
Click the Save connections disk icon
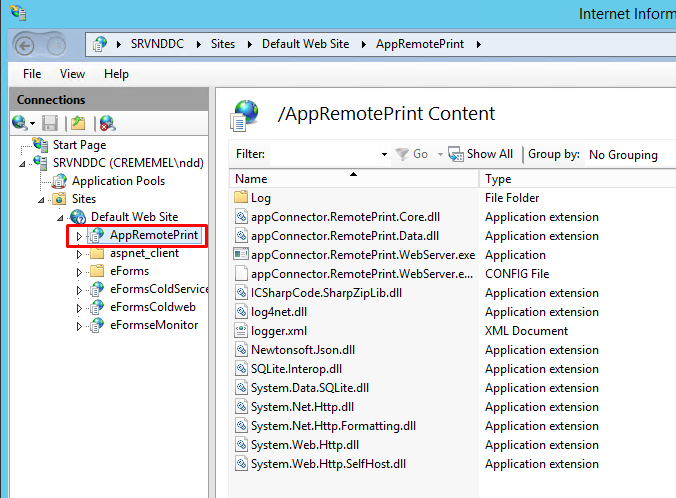tap(50, 123)
